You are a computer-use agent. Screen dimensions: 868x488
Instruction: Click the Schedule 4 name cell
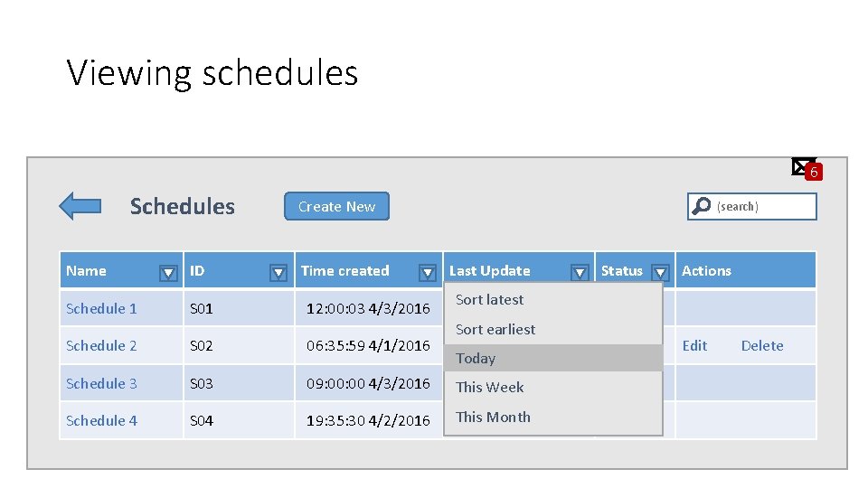point(101,421)
